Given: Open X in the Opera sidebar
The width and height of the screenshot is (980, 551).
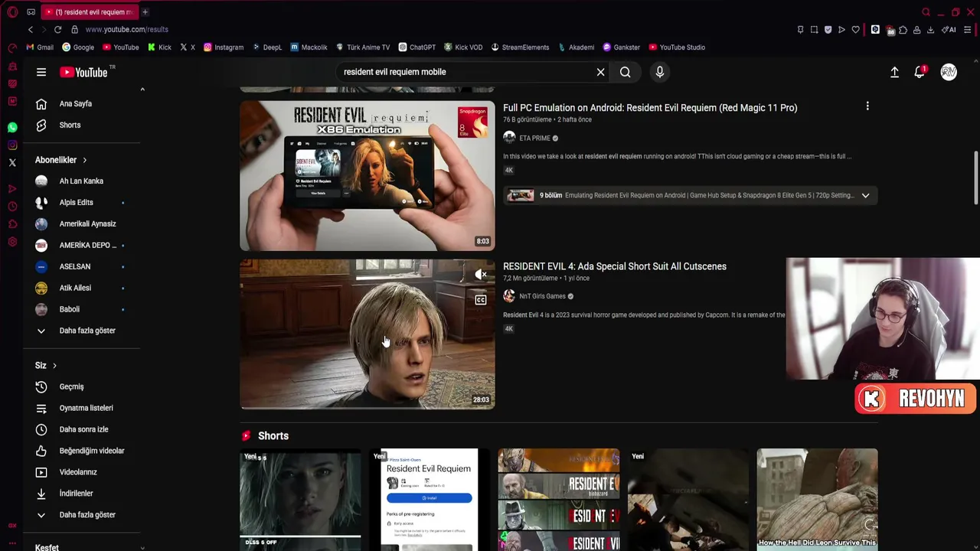Looking at the screenshot, I should pos(12,162).
